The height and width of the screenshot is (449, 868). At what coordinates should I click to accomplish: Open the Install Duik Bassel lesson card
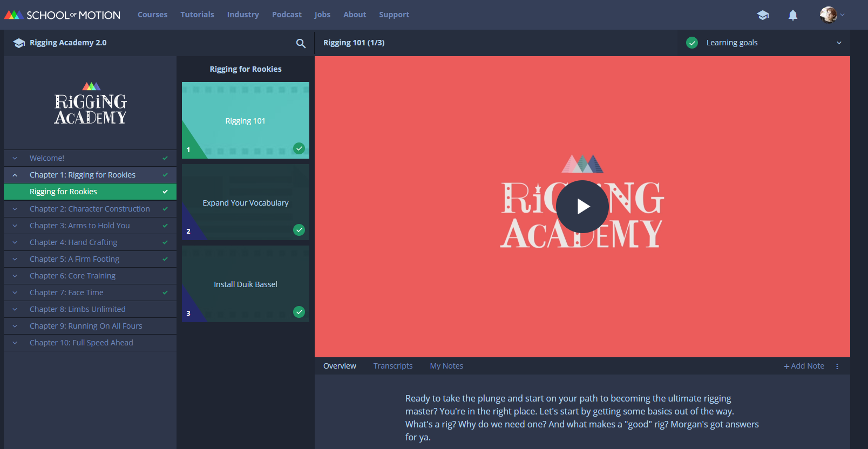coord(246,284)
